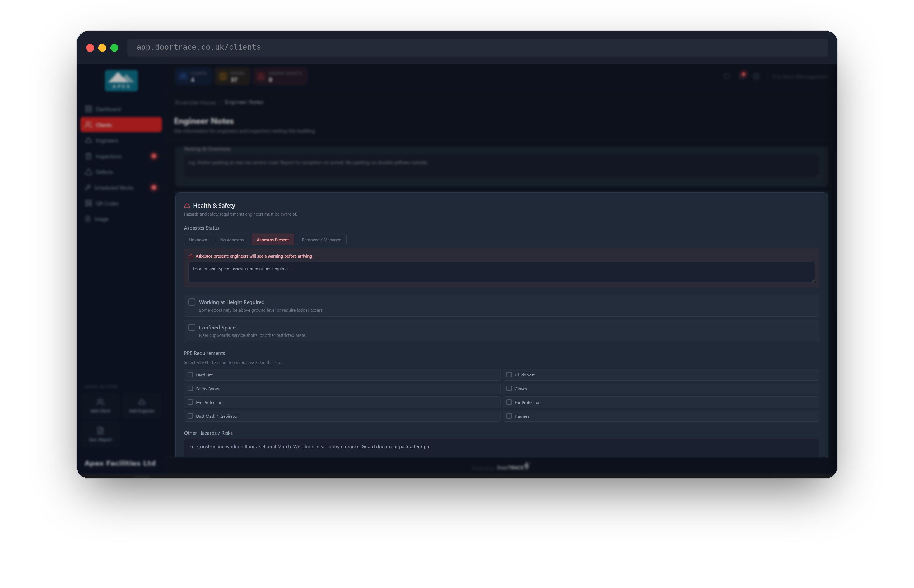Click the yellow Doors stat card

232,76
